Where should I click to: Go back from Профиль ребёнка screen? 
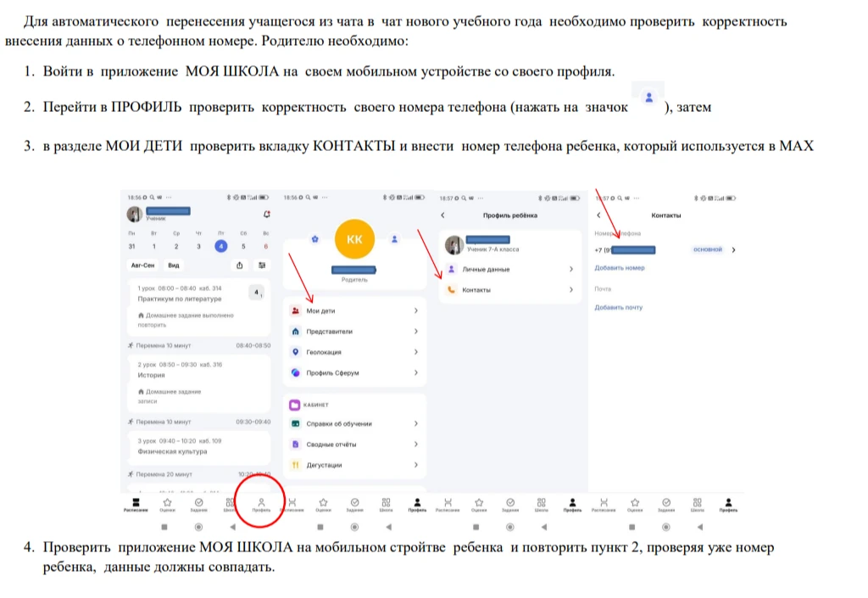[442, 215]
